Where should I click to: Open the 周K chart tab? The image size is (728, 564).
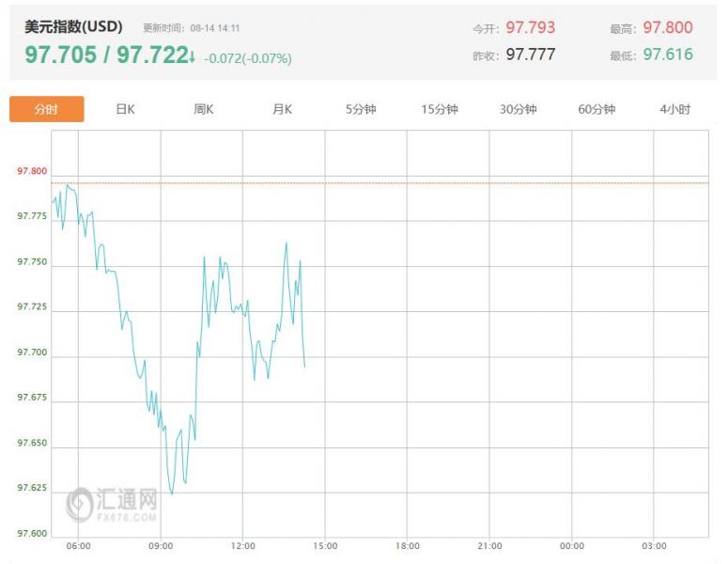[x=203, y=109]
